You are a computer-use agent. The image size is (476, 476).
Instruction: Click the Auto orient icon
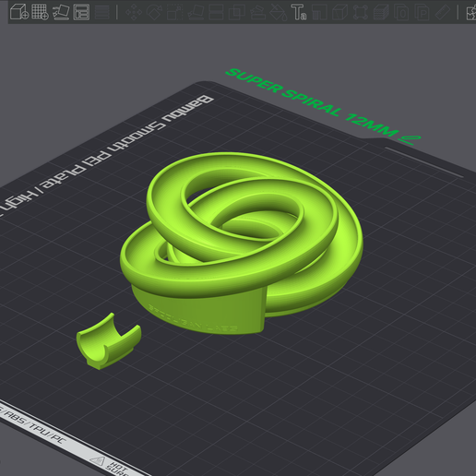click(61, 12)
